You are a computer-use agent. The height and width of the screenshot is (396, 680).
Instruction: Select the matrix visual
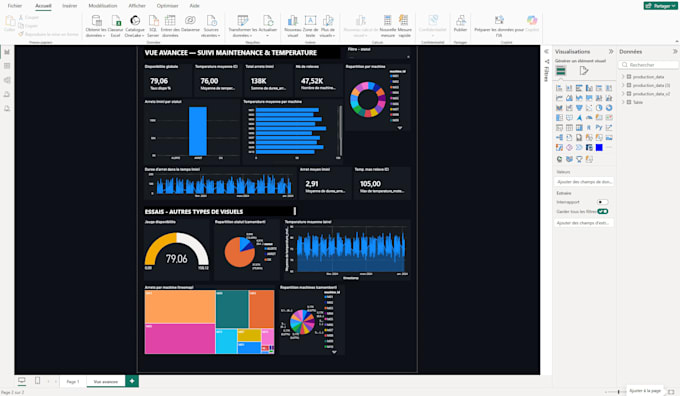pos(579,128)
